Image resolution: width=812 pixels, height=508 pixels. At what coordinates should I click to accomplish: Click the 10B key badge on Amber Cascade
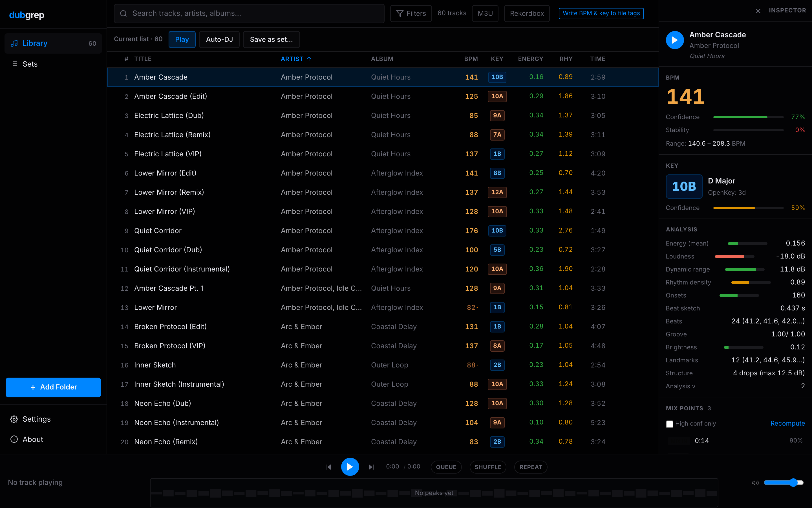tap(497, 77)
